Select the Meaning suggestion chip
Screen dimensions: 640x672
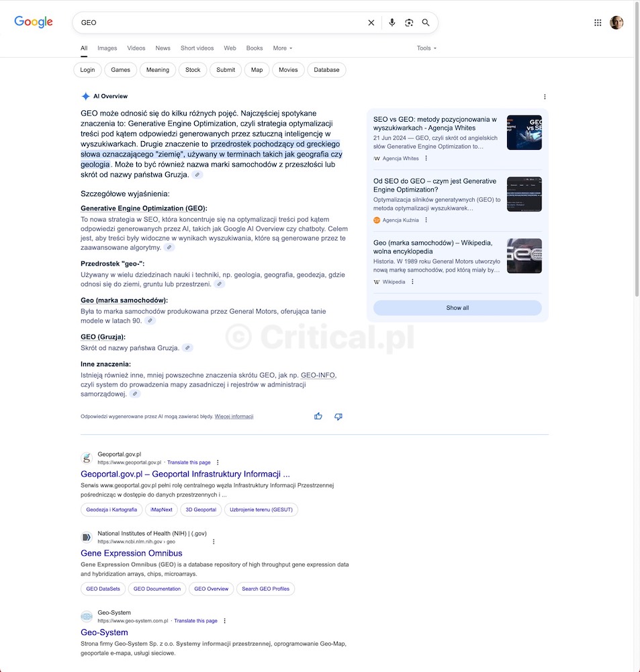point(158,70)
